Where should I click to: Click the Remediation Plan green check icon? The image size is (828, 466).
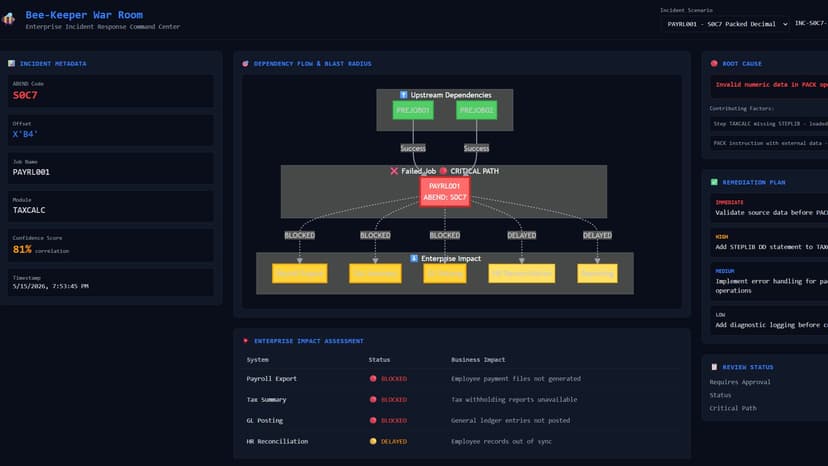[x=714, y=182]
